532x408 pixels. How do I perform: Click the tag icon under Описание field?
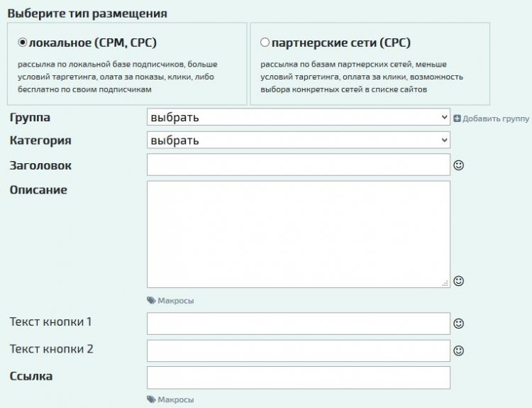tap(151, 300)
